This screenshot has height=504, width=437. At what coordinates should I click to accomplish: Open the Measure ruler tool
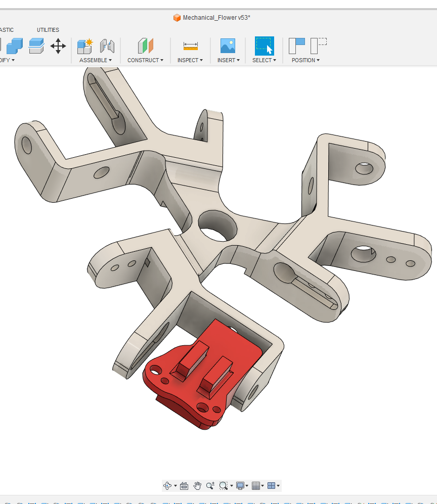191,46
